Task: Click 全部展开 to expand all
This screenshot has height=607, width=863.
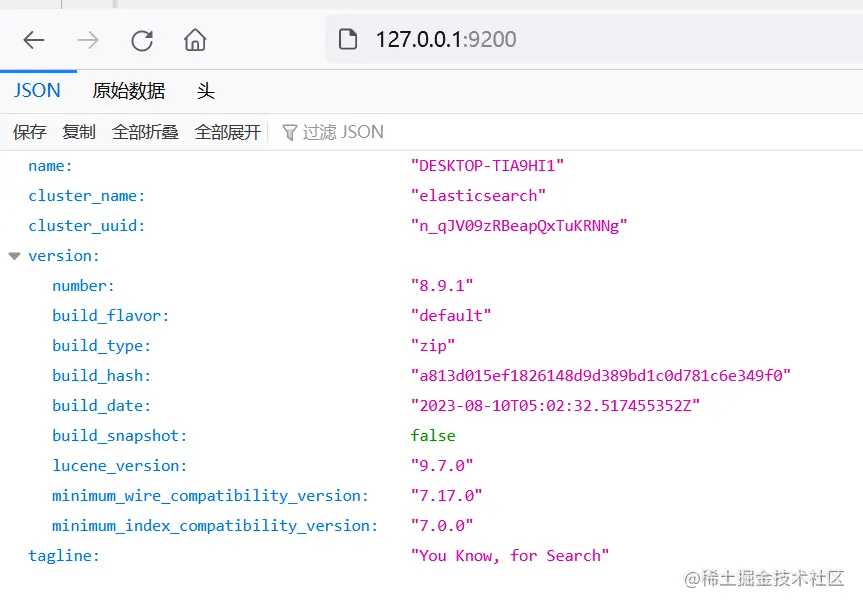Action: (x=228, y=132)
